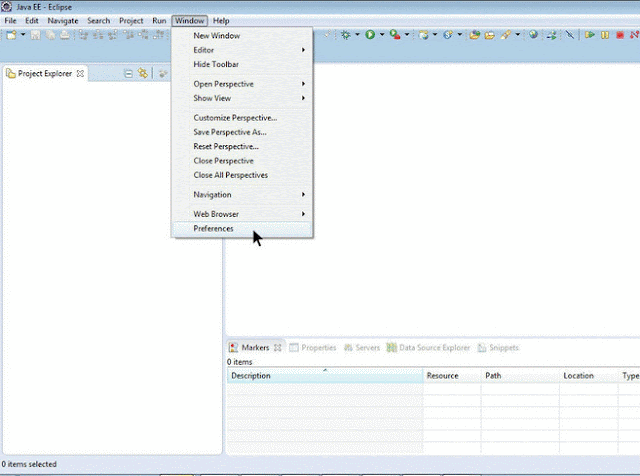
Task: Click the Save All toolbar icon
Action: [51, 35]
